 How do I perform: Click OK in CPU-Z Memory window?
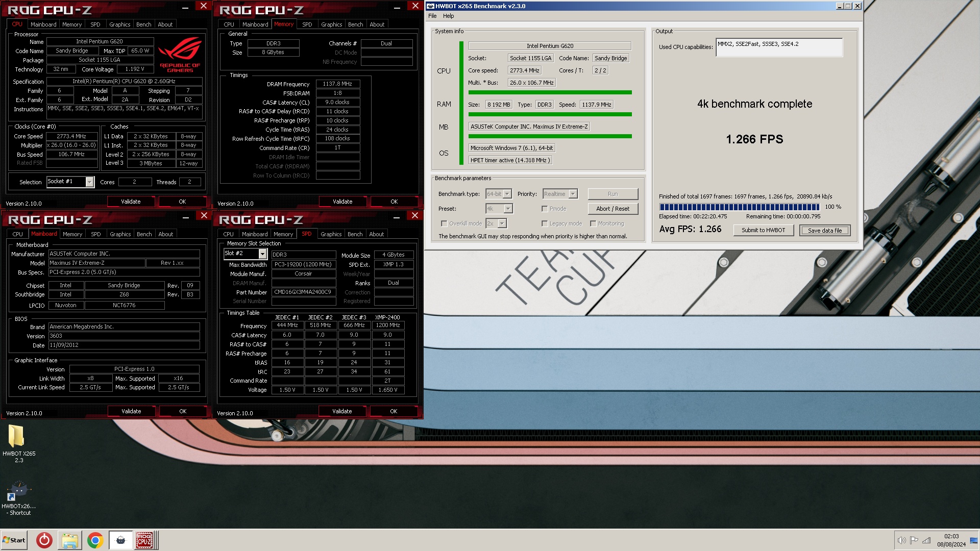tap(394, 202)
